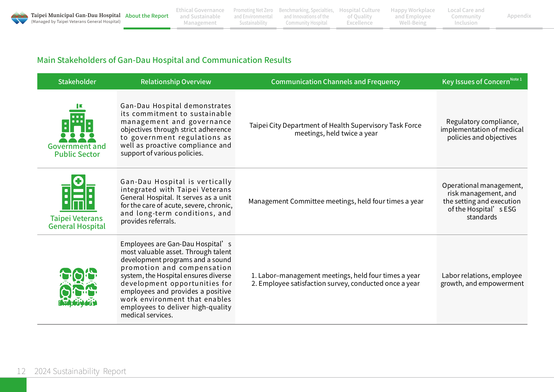This screenshot has width=554, height=392.
Task: Switch to Ethical Governance and Sustainable Management tab
Action: (x=200, y=16)
